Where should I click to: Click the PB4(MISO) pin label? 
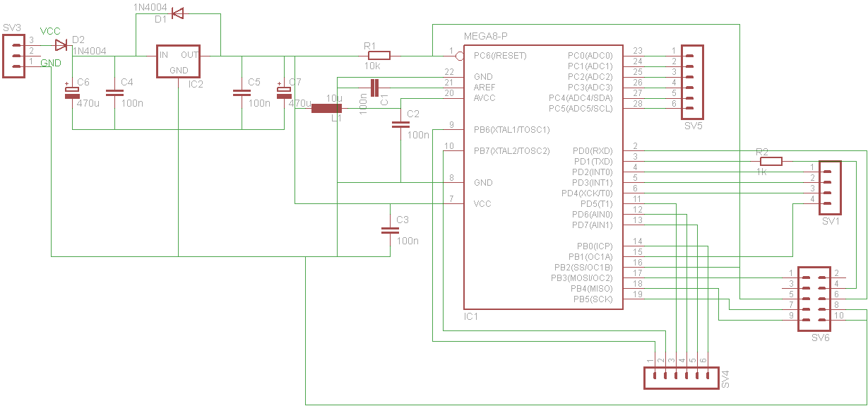[x=591, y=289]
